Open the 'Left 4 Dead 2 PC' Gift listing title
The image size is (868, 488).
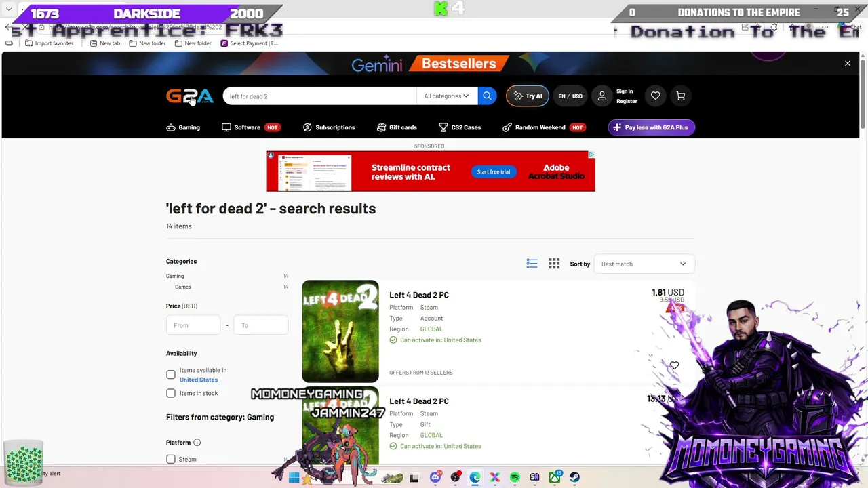419,401
